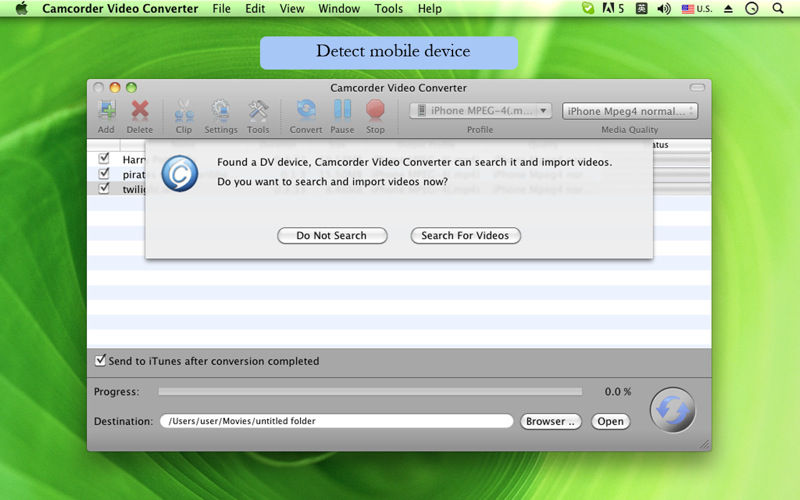Image resolution: width=800 pixels, height=500 pixels.
Task: Open the Edit menu
Action: click(255, 9)
